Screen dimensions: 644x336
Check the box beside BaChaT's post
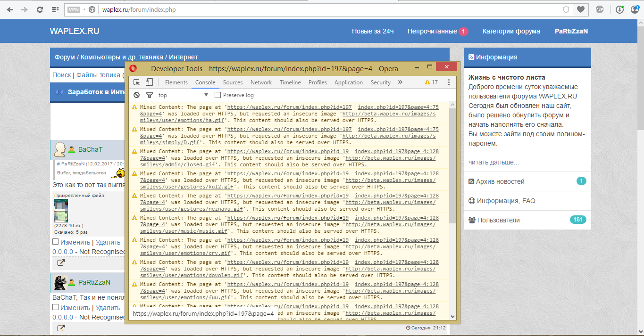coord(55,242)
